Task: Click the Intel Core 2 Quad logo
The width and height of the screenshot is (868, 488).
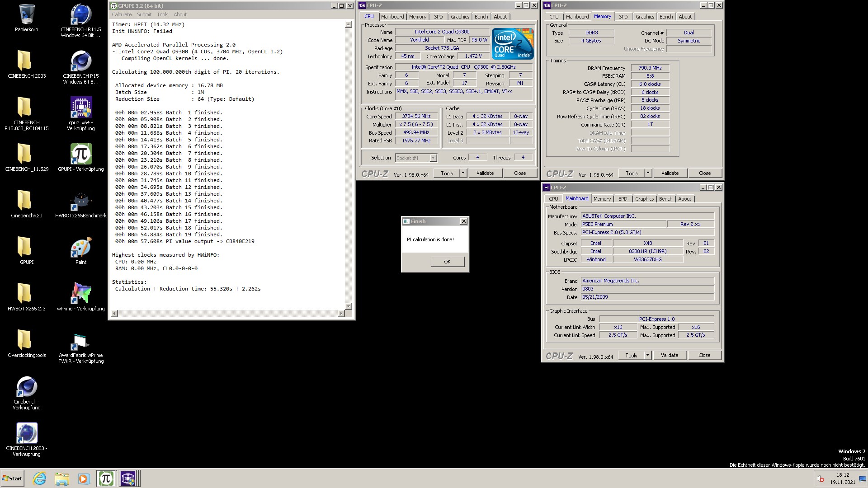Action: pos(513,44)
